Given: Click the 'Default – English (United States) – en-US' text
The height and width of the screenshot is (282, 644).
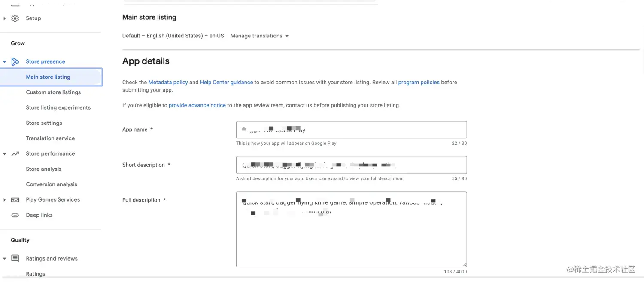Looking at the screenshot, I should (173, 36).
